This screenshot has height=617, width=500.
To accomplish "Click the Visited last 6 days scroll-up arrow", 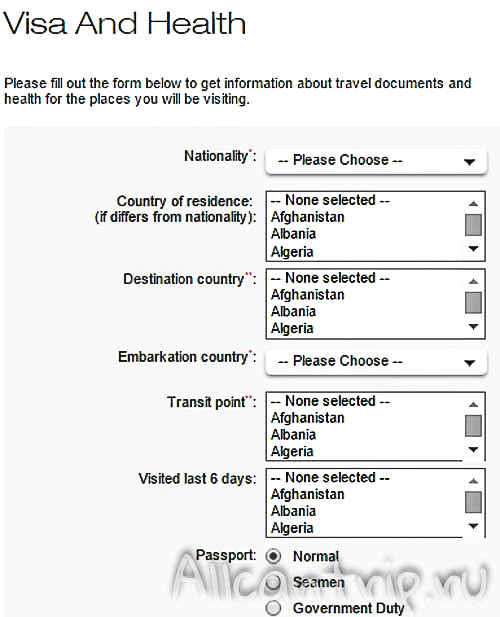I will [474, 481].
